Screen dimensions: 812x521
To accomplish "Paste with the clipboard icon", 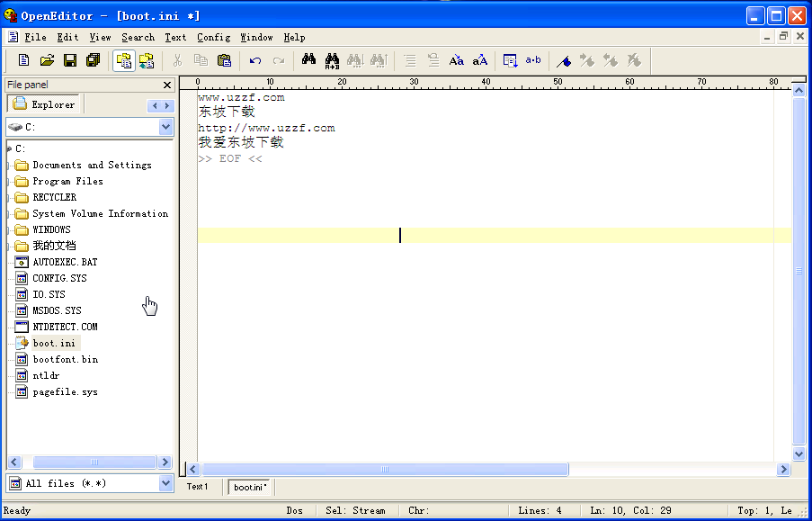I will tap(224, 60).
